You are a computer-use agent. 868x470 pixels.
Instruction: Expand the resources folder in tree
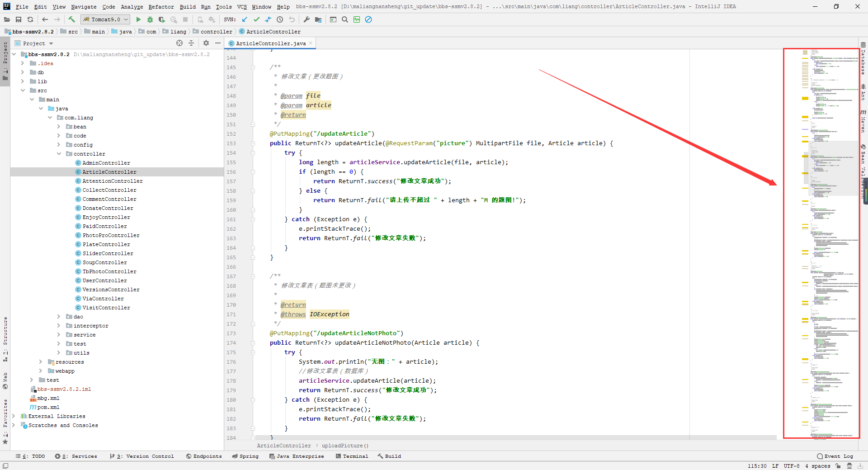pyautogui.click(x=41, y=362)
